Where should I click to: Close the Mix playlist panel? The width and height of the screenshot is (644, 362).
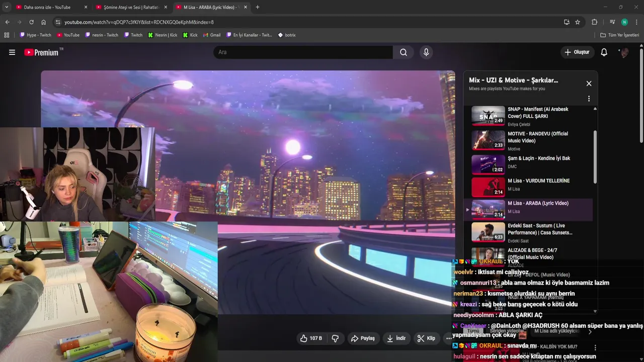pyautogui.click(x=589, y=83)
